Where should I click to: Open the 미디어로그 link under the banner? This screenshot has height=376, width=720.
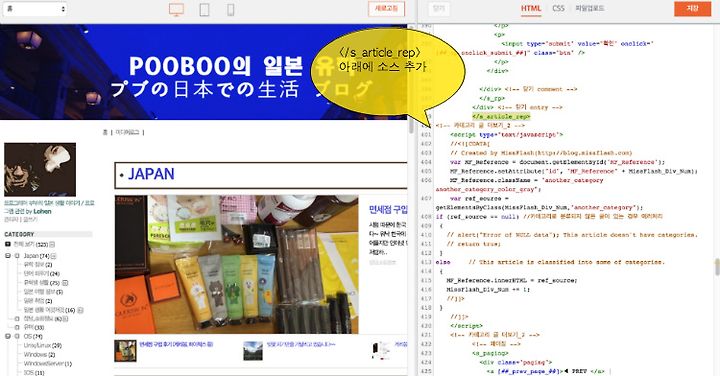click(x=127, y=132)
